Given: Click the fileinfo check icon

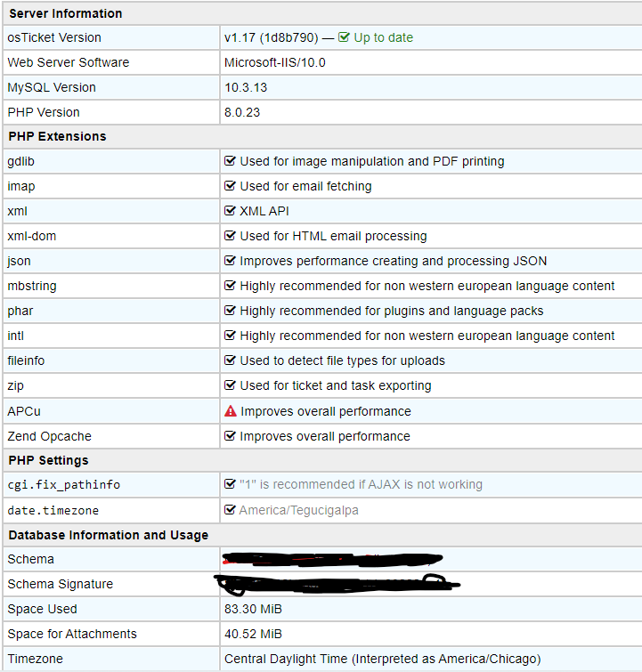Looking at the screenshot, I should (231, 360).
